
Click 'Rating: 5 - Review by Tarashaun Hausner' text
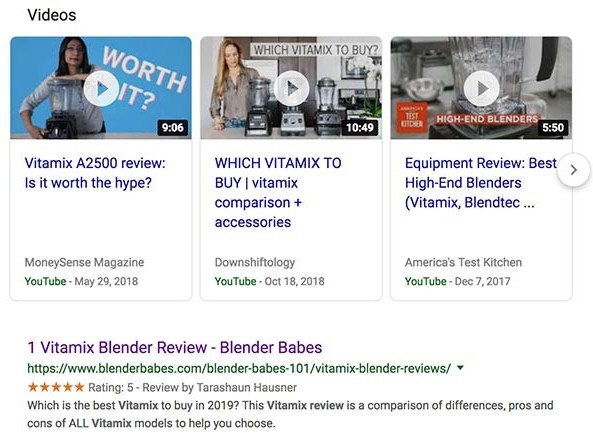tap(192, 388)
